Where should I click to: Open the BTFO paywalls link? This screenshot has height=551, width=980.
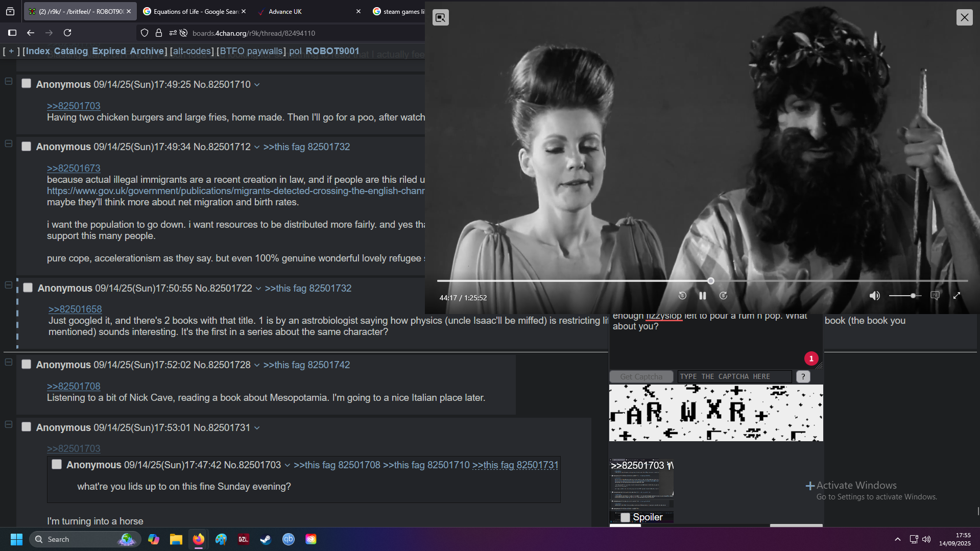251,51
